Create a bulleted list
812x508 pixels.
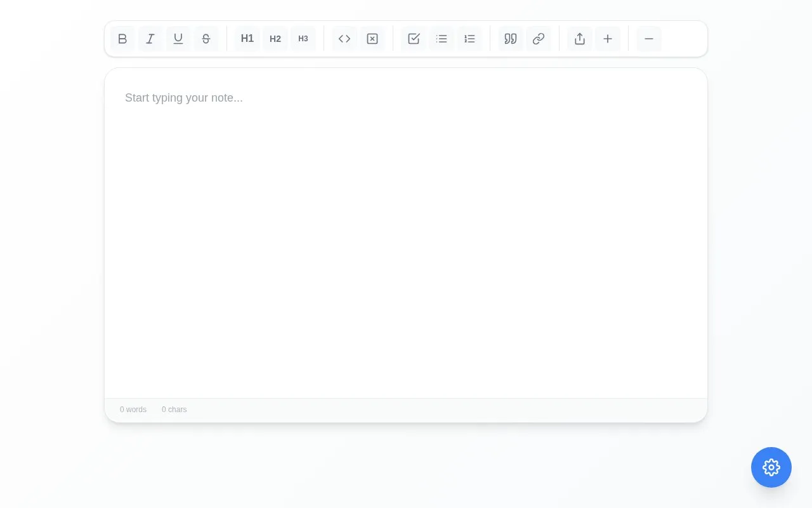pos(442,39)
